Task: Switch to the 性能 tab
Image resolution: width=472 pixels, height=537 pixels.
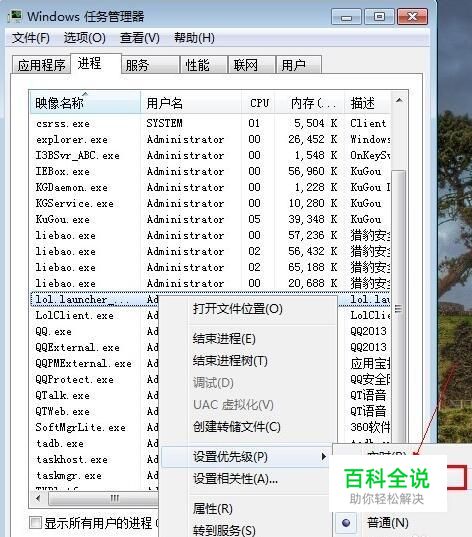Action: coord(204,65)
